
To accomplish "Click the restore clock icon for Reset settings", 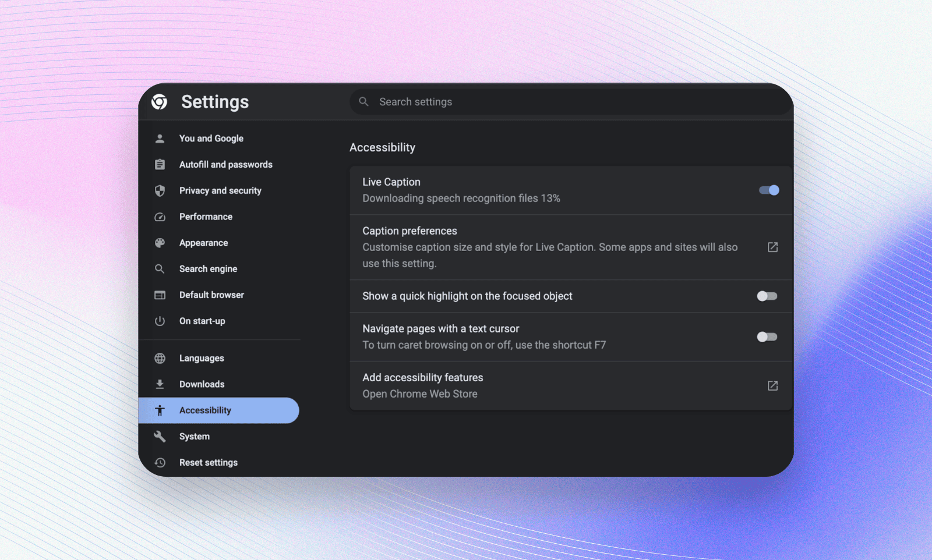I will click(x=160, y=463).
